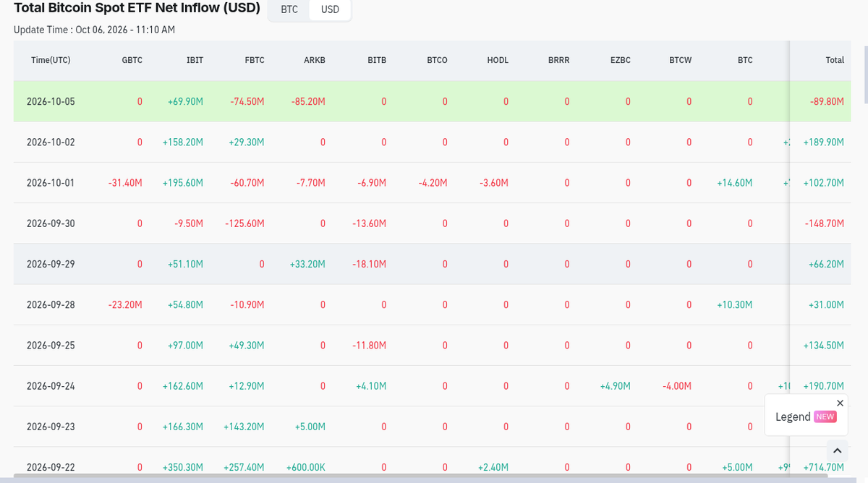Click the Time(UTC) column header
The image size is (868, 483).
(51, 60)
